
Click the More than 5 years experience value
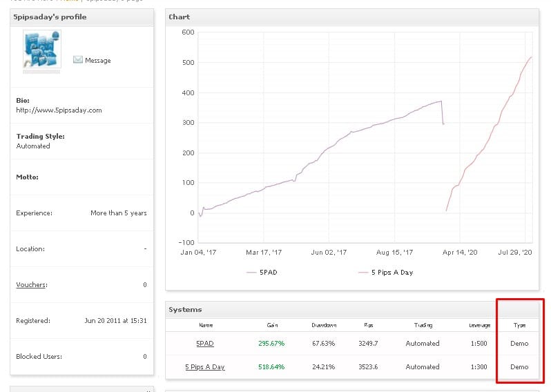point(119,213)
